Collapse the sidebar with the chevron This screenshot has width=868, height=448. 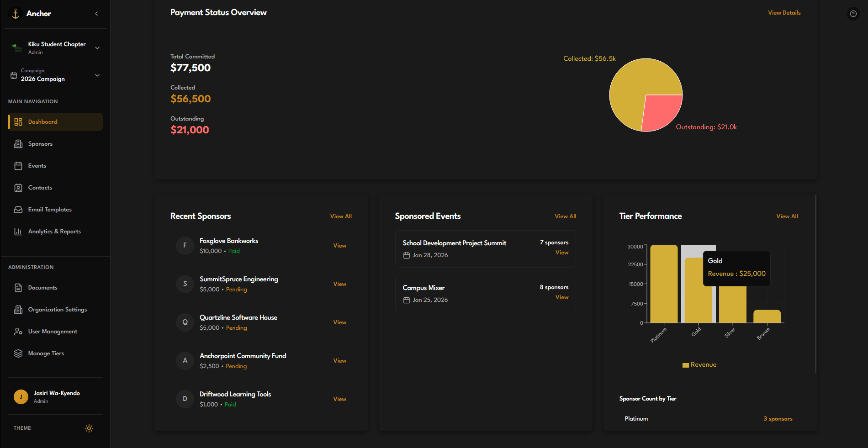[x=96, y=14]
